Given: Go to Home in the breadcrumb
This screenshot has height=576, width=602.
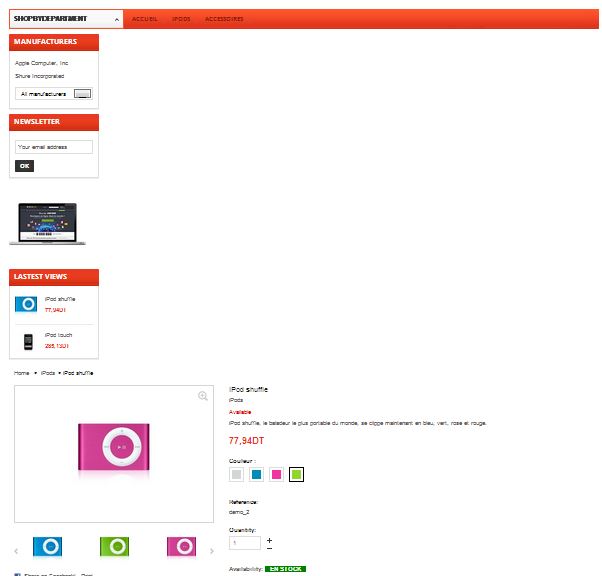Looking at the screenshot, I should (22, 373).
